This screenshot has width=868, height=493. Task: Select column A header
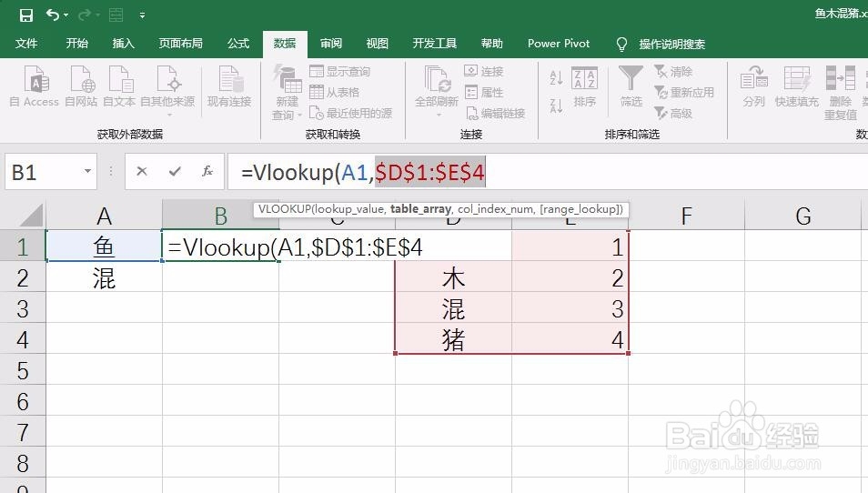point(104,216)
